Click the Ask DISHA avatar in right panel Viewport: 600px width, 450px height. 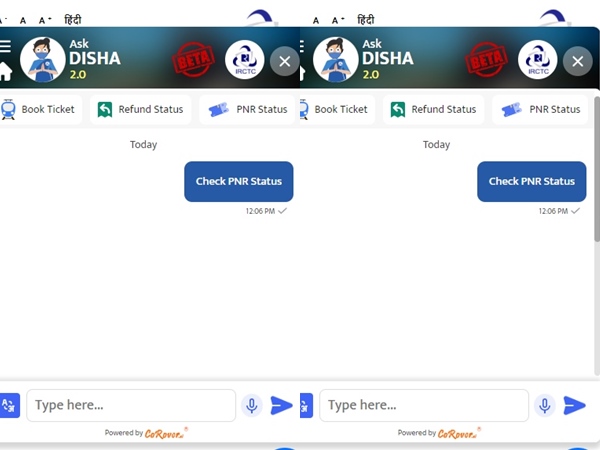click(x=336, y=60)
